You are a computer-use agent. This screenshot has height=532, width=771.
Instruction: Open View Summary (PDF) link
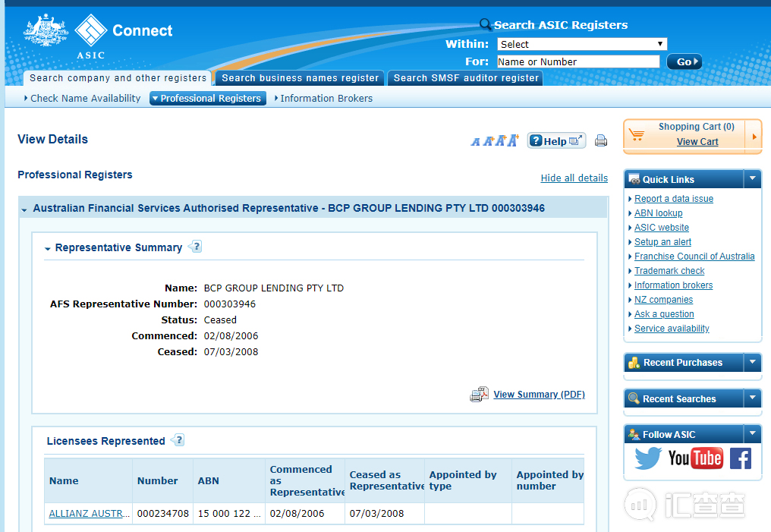pyautogui.click(x=540, y=395)
